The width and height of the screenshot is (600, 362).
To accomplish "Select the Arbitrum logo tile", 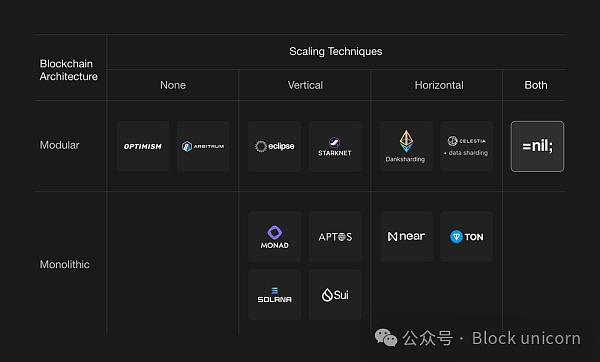I will point(203,146).
